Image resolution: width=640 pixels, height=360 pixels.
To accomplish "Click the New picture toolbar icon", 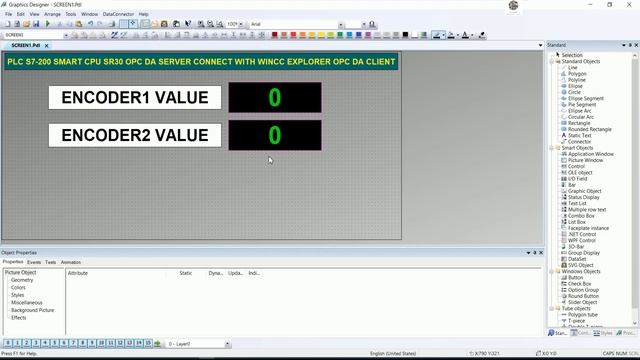I will pos(7,24).
